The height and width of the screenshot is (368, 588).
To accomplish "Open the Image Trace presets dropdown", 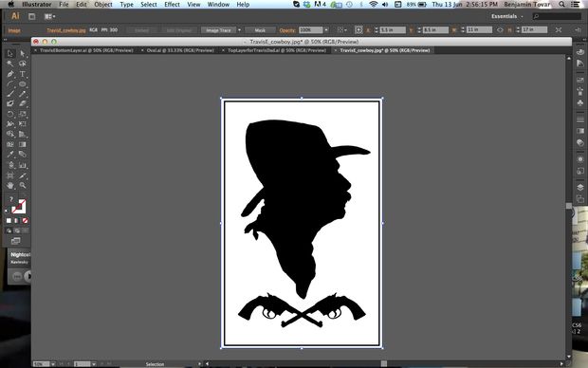I will (239, 30).
